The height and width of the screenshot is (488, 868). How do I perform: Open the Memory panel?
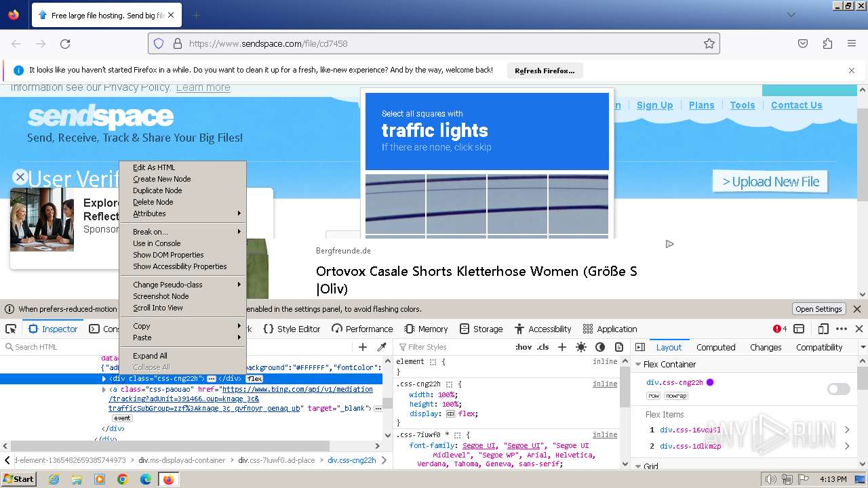click(x=426, y=329)
